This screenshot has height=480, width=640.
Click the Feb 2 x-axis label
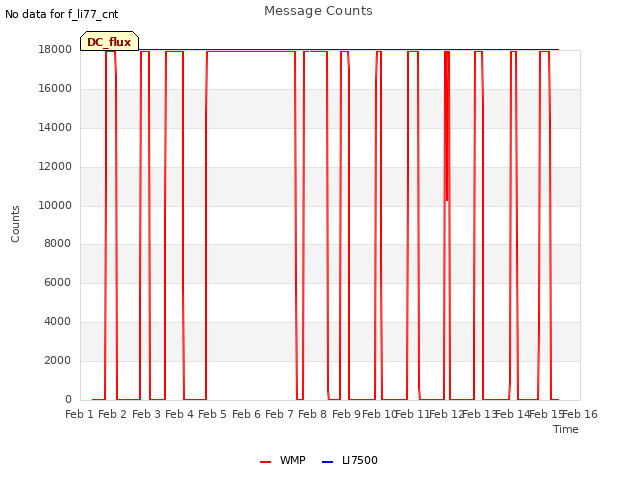pyautogui.click(x=113, y=414)
